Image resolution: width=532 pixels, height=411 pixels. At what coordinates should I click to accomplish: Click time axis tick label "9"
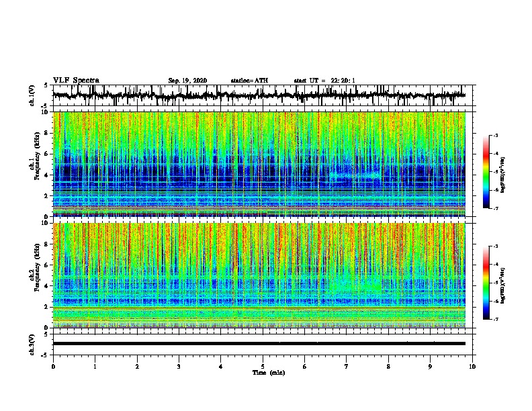click(430, 367)
